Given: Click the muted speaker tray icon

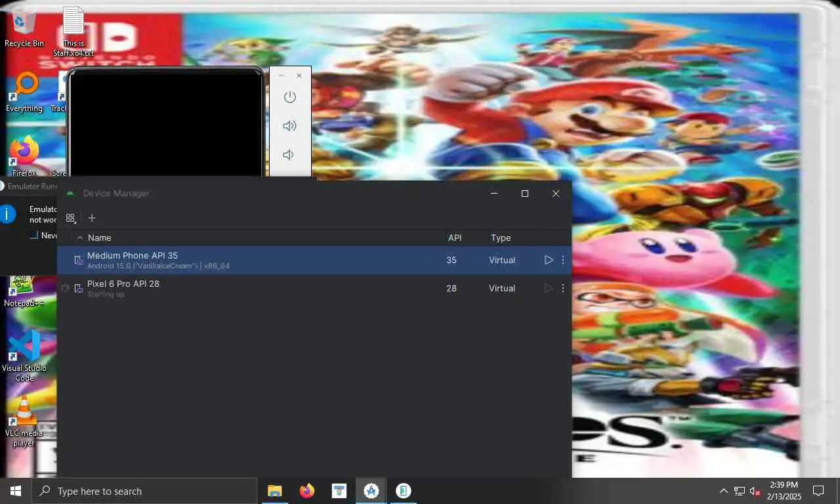Looking at the screenshot, I should 755,491.
